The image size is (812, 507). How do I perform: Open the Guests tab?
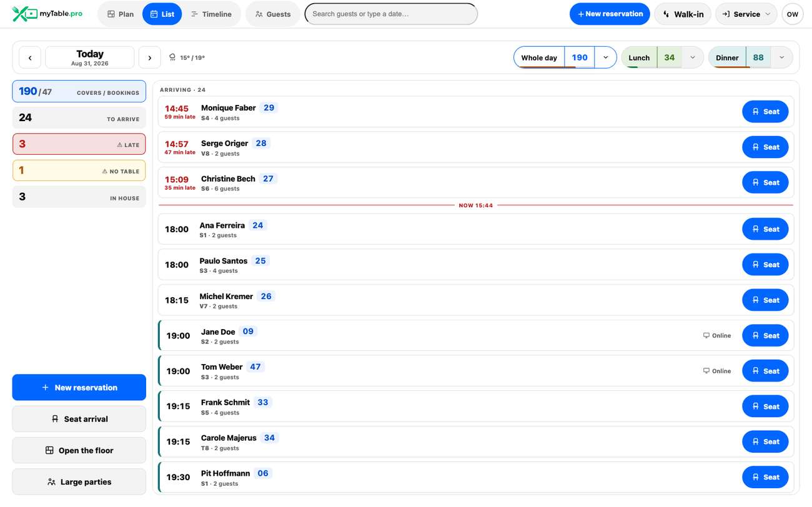[x=273, y=14]
